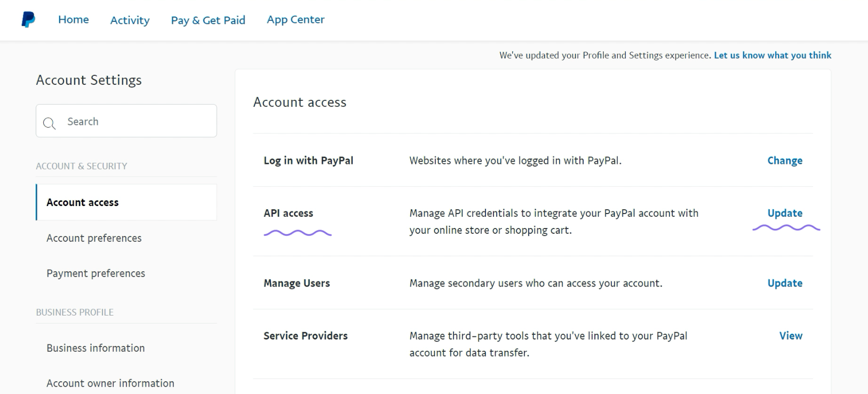Screen dimensions: 868x394
Task: Focus the Account Settings search field
Action: pyautogui.click(x=126, y=121)
